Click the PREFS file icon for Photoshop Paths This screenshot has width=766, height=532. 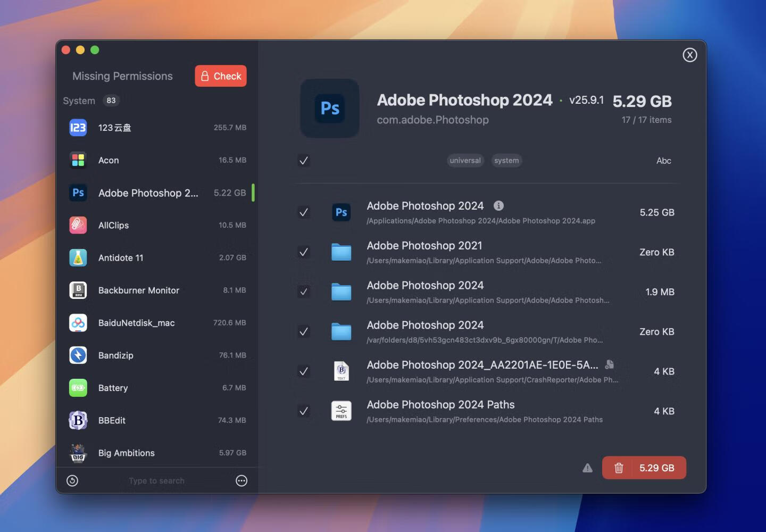342,411
